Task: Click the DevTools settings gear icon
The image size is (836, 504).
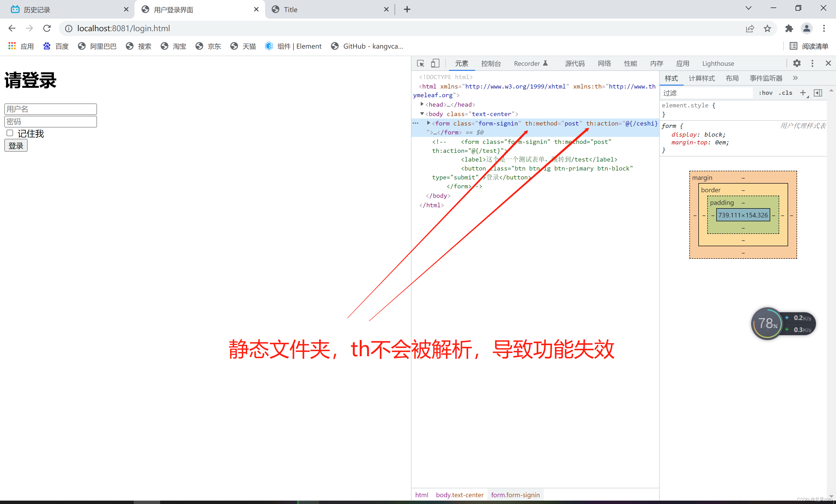Action: pos(797,63)
